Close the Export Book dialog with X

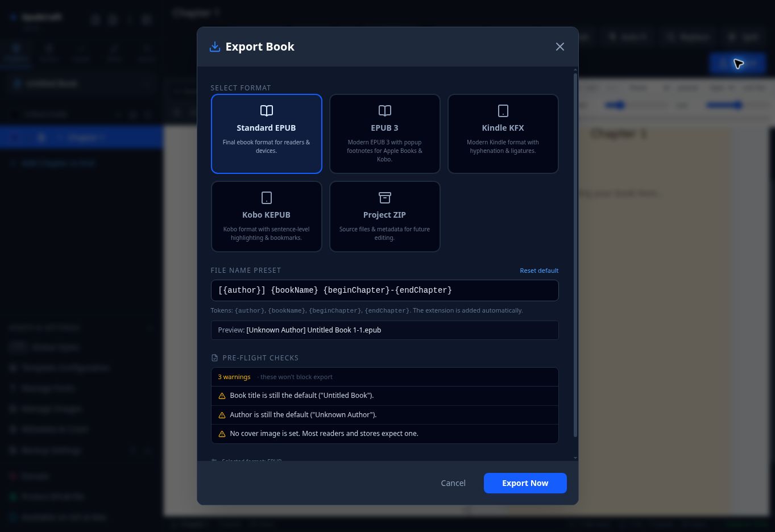(x=560, y=47)
